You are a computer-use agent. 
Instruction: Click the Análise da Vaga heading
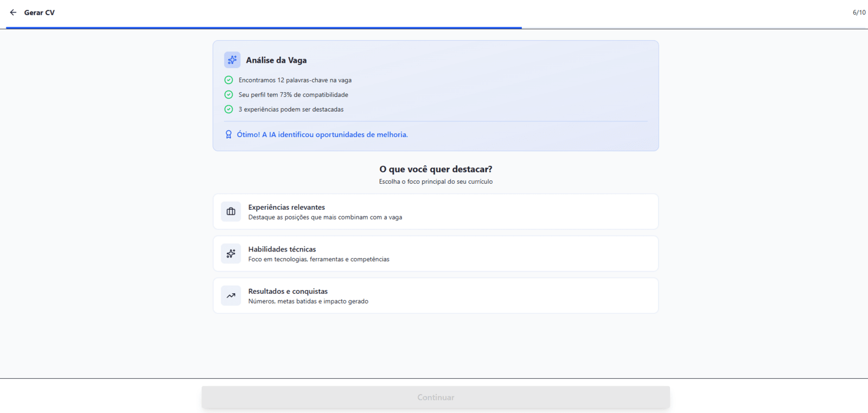coord(276,60)
